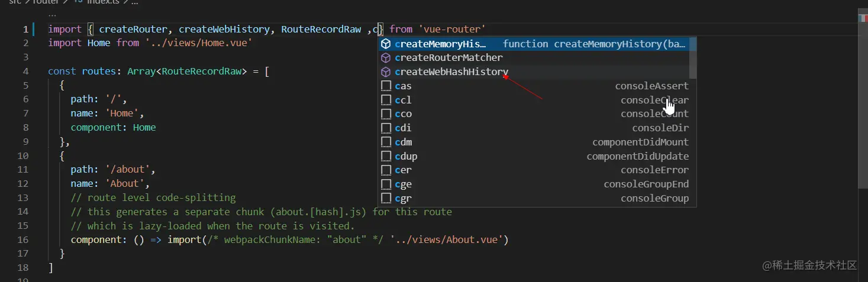Select line number 4 in the gutter
This screenshot has height=282, width=868.
pyautogui.click(x=25, y=71)
